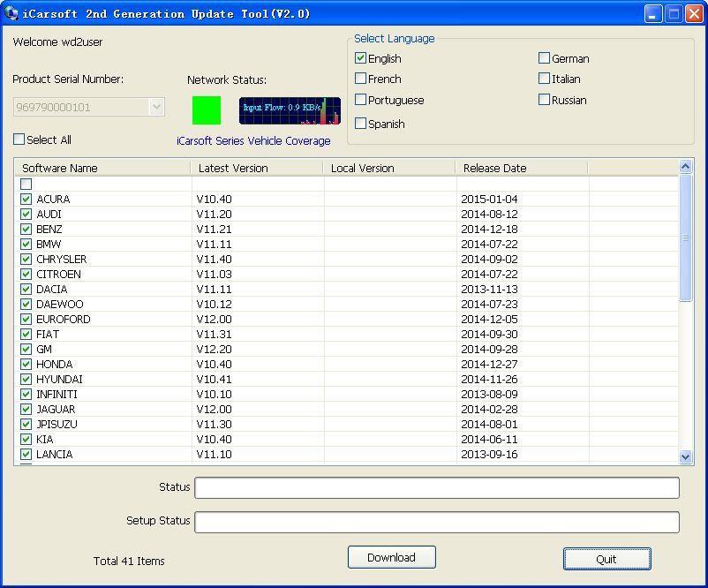Image resolution: width=708 pixels, height=588 pixels.
Task: Select the CITROEN version V11.03 cell
Action: point(214,274)
